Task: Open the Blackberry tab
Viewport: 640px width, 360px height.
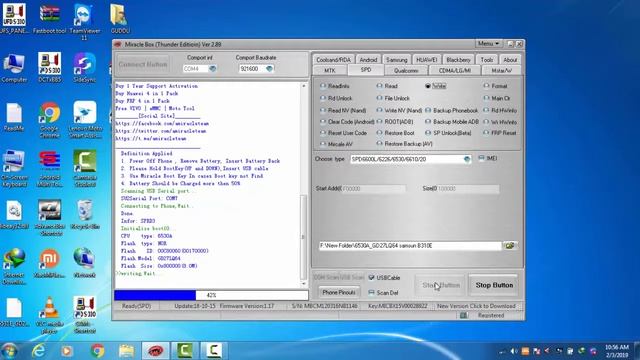Action: point(458,60)
